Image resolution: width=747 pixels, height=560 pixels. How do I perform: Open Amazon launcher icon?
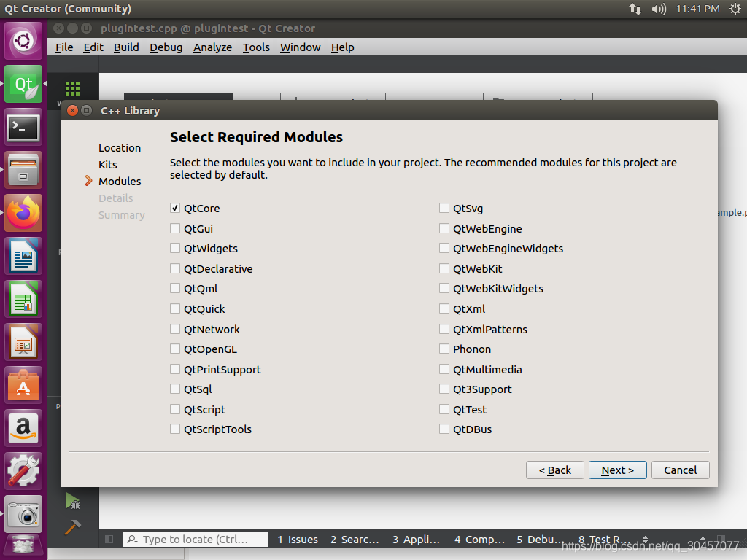pos(23,428)
